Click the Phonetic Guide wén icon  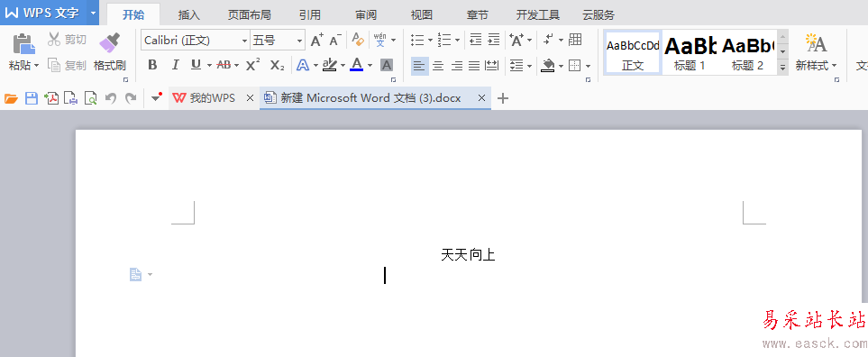pyautogui.click(x=380, y=40)
